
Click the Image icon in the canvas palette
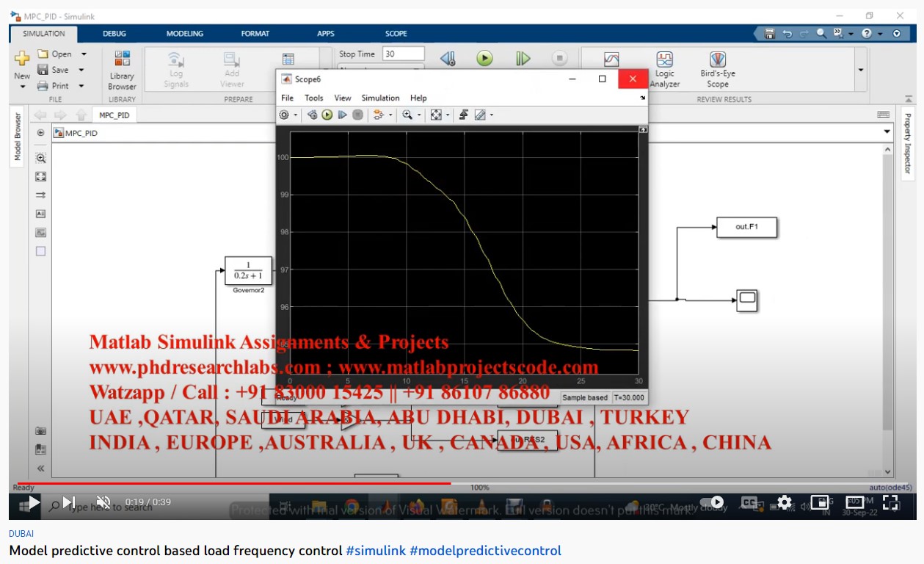coord(40,232)
